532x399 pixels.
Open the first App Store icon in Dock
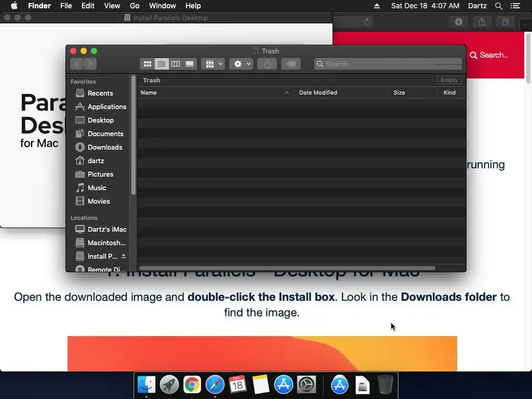[283, 385]
